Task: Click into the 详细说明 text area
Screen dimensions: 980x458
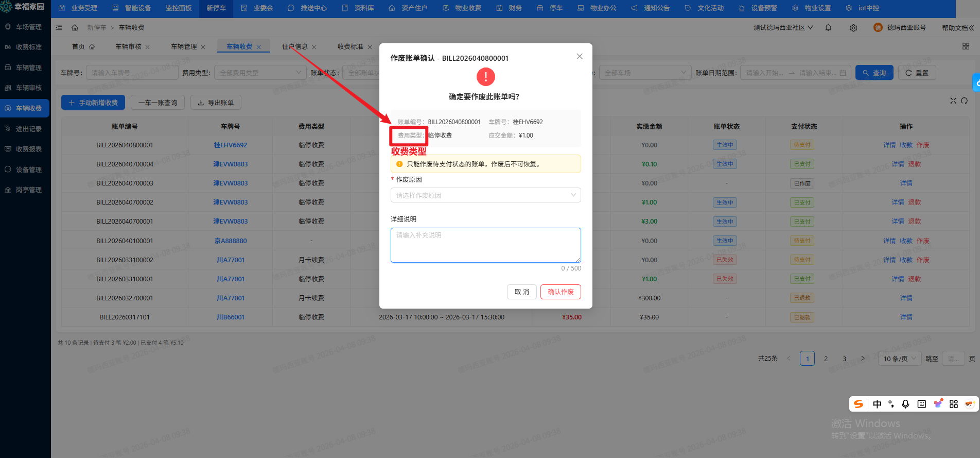Action: tap(485, 245)
